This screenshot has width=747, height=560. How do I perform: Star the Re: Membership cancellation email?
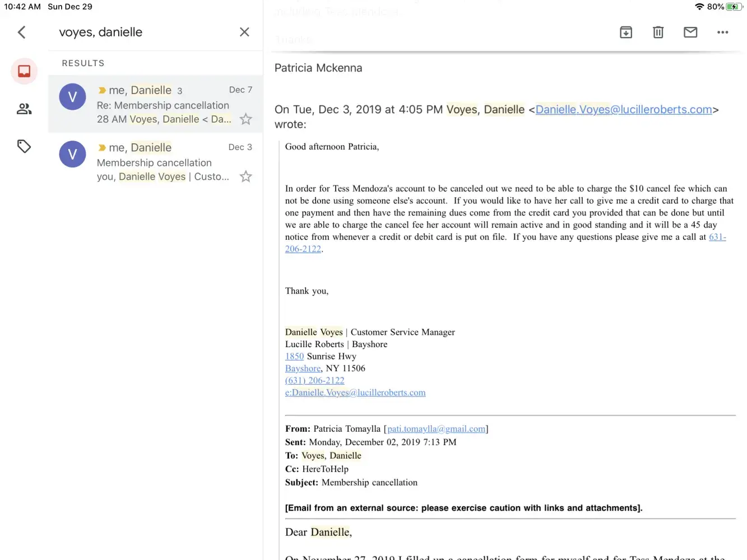[245, 119]
